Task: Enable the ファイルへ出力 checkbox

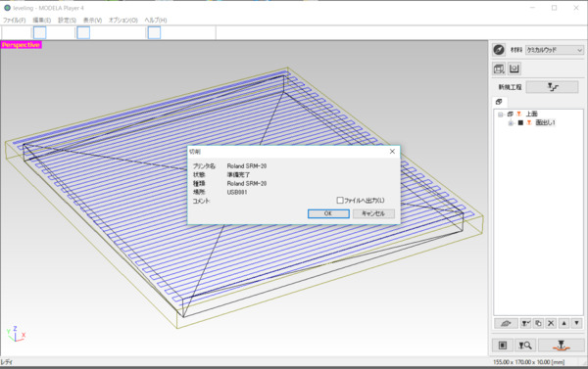Action: coord(340,201)
